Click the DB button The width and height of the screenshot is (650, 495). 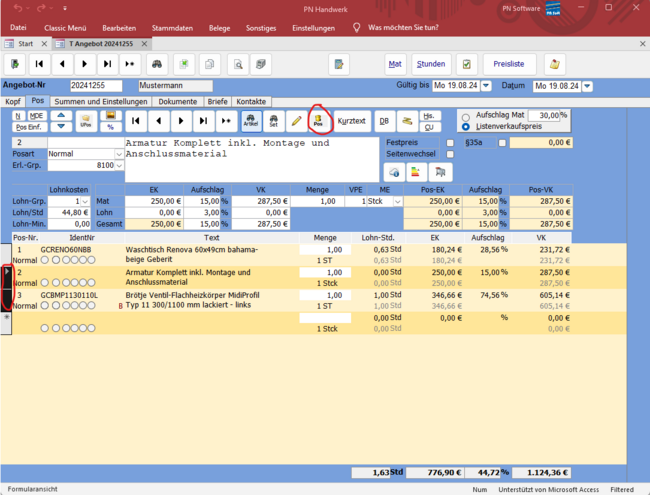click(x=384, y=121)
